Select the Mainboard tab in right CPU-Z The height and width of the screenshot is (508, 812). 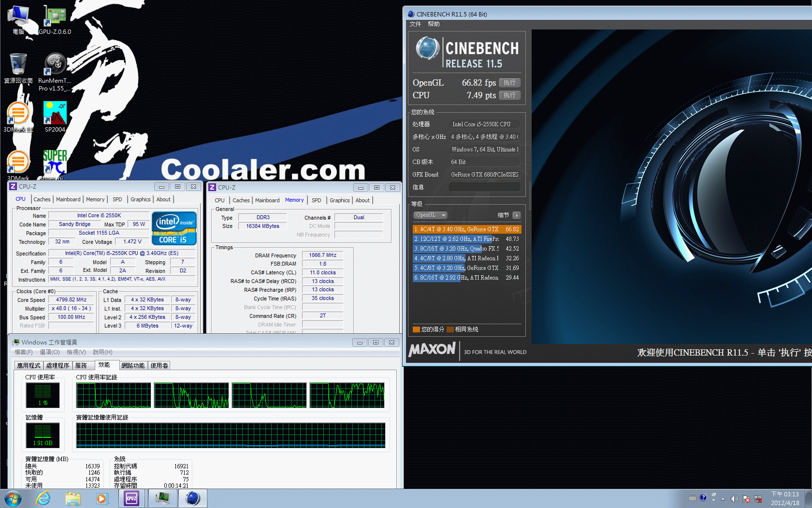point(267,200)
